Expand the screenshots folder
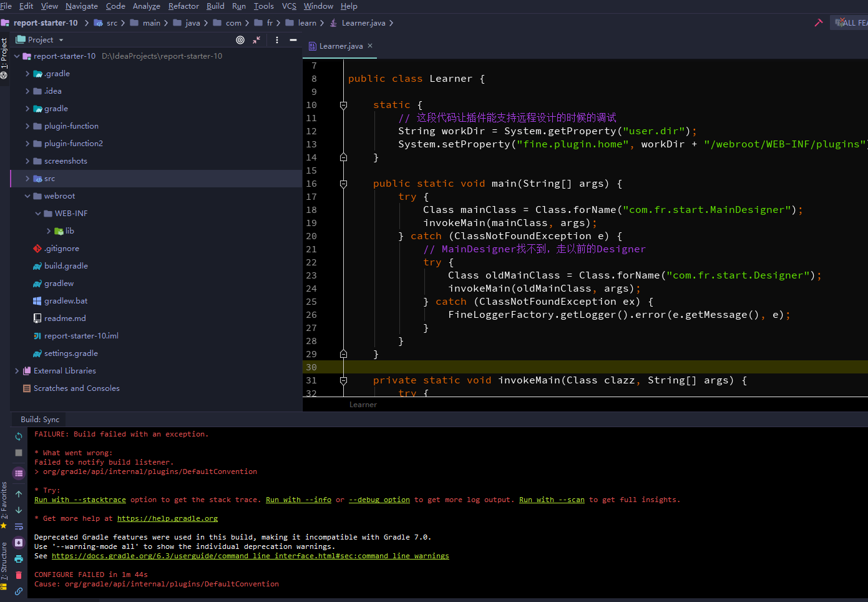868x602 pixels. 27,161
